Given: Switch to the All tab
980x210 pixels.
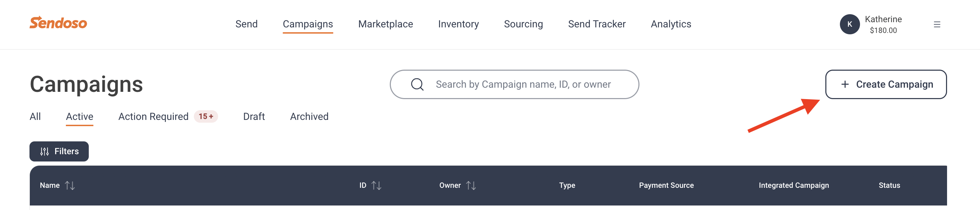Looking at the screenshot, I should (35, 116).
